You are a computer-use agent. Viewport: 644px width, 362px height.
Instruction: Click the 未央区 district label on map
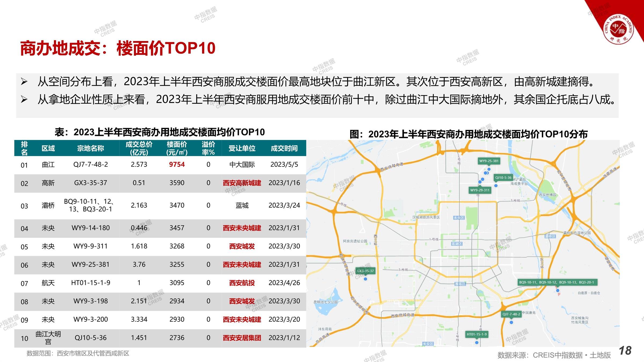point(459,218)
